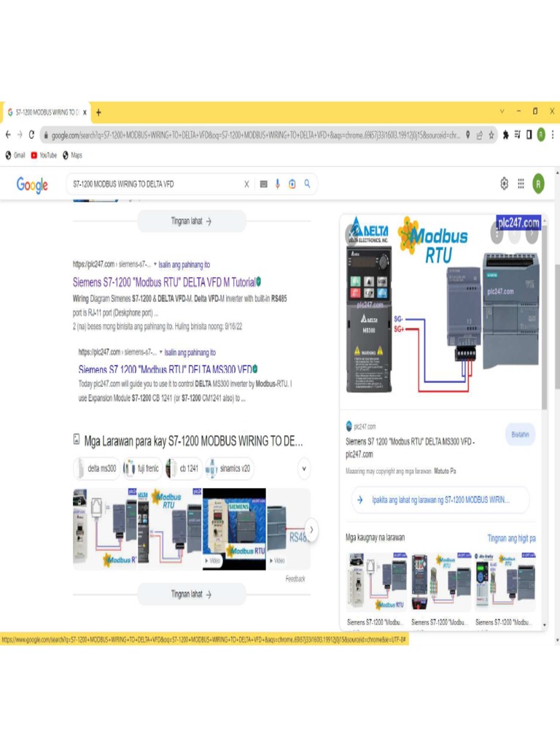
Task: Open the Modbus RTU diagram thumbnail
Action: coord(169,529)
